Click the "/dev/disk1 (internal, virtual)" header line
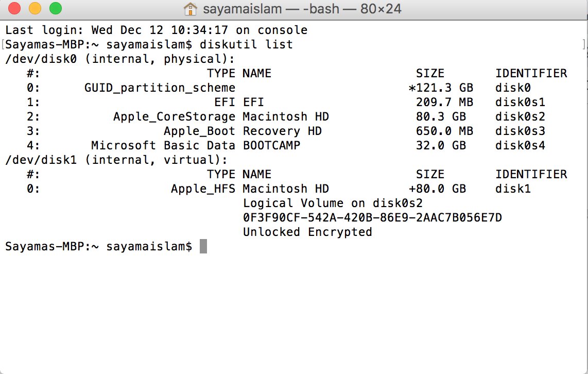Image resolution: width=588 pixels, height=374 pixels. point(116,160)
